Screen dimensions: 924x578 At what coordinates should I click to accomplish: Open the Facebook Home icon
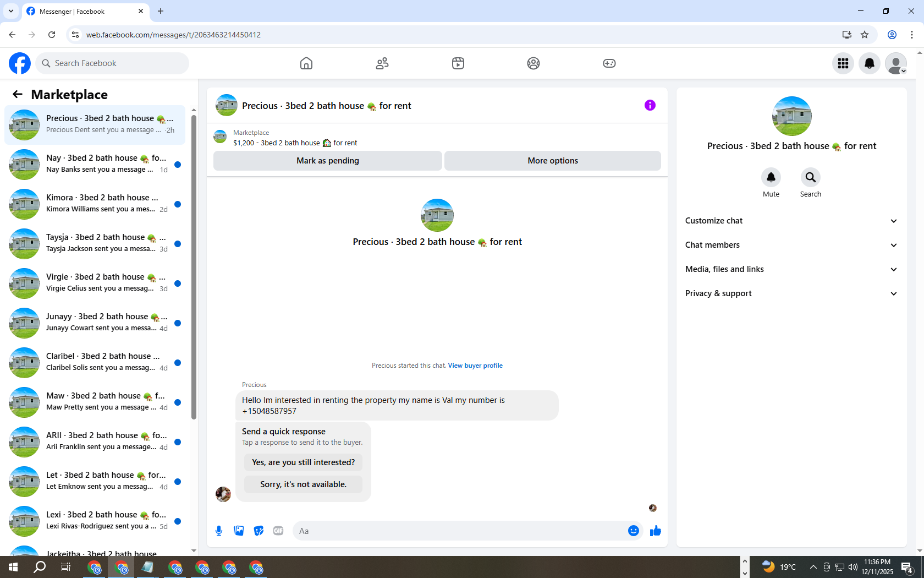306,63
